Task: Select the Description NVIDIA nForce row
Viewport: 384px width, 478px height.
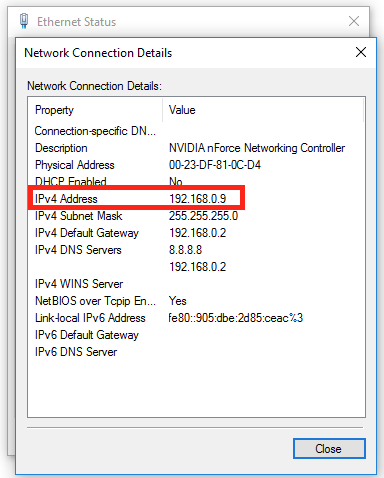Action: 197,148
